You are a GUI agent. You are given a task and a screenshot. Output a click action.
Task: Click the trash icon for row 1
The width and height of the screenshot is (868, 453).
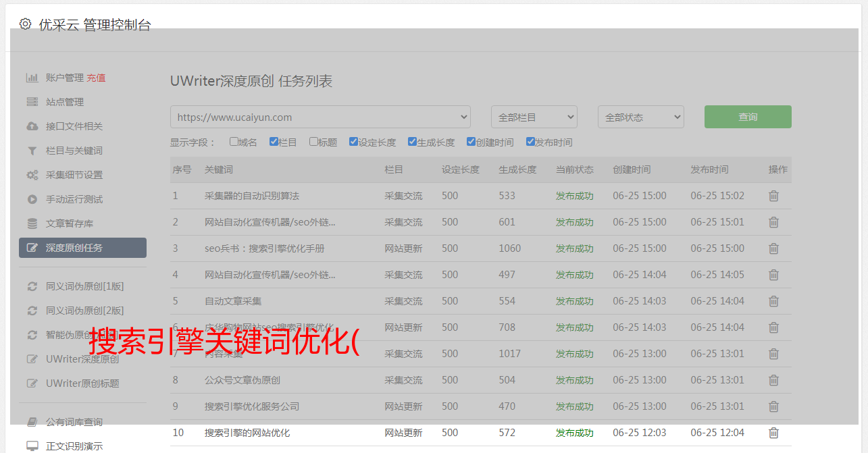773,196
